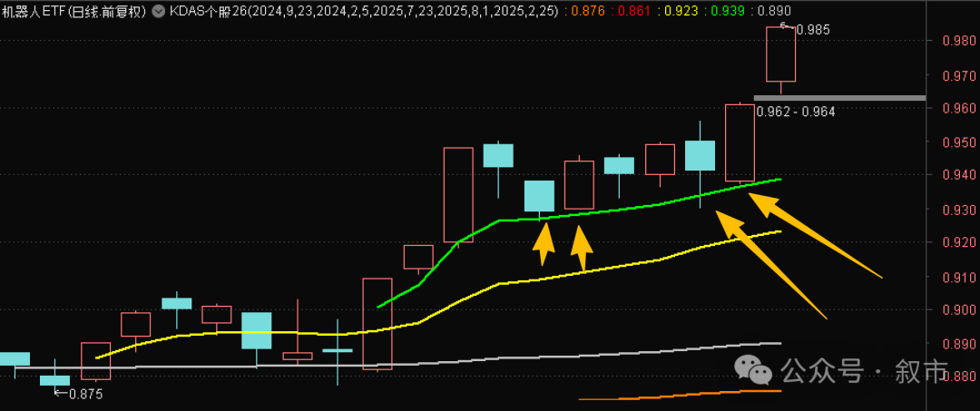This screenshot has height=411, width=980.
Task: Select the tall hollow candle spanning 0.882 to 0.909
Action: 377,324
